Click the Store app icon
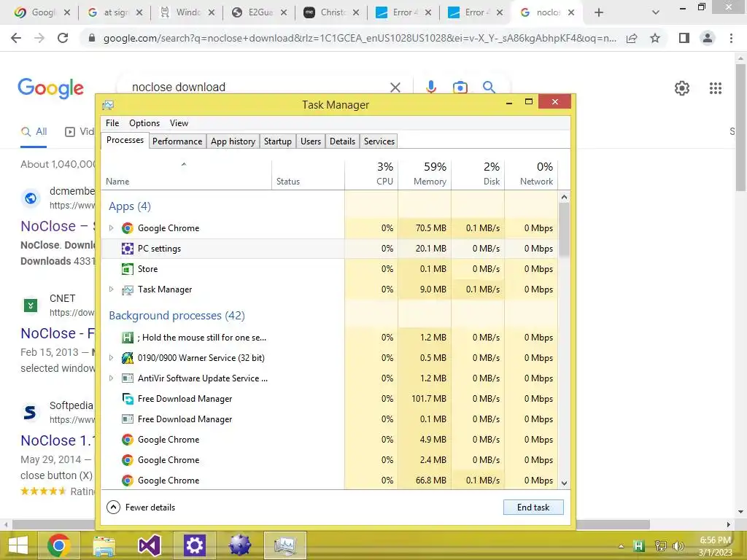The width and height of the screenshot is (747, 560). click(x=127, y=269)
